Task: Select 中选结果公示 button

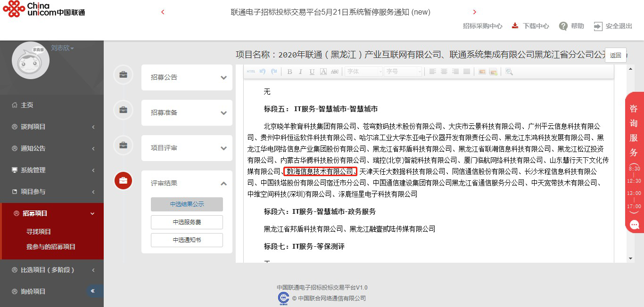Action: coord(187,204)
